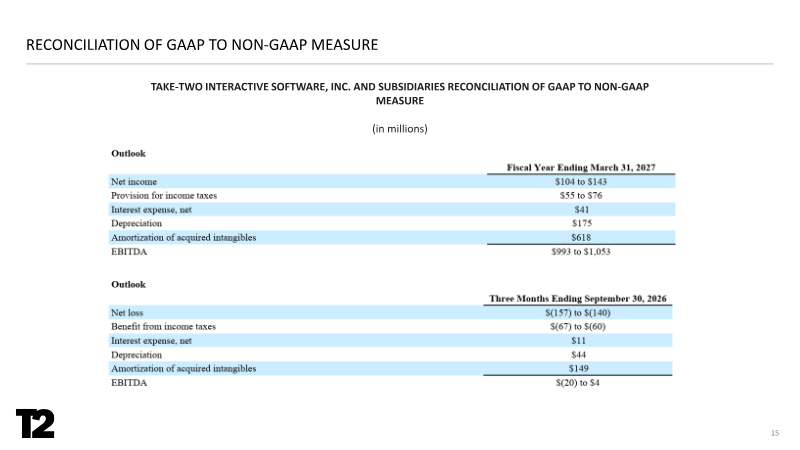
Task: Click the '$618' amortization value
Action: [x=581, y=237]
